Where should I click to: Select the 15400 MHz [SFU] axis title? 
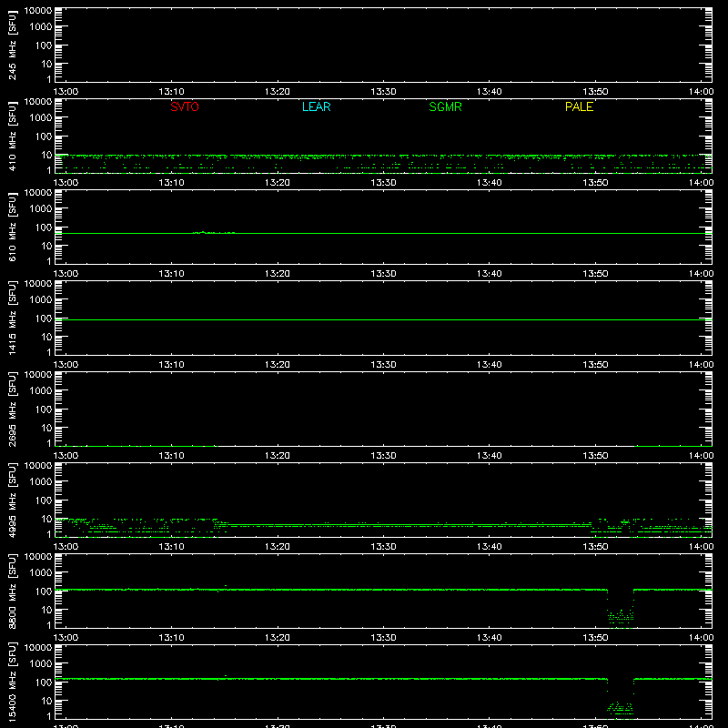coord(12,682)
